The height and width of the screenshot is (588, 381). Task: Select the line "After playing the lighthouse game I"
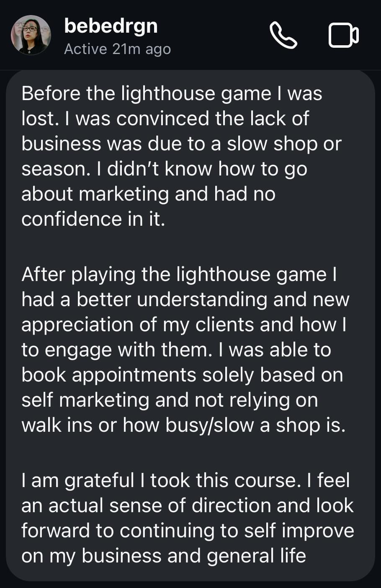(x=179, y=275)
